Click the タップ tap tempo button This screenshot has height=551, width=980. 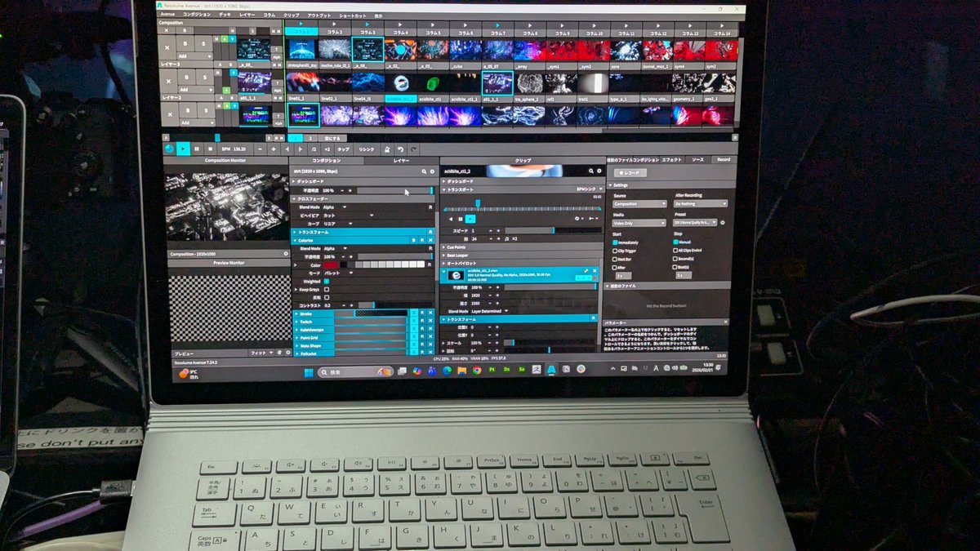(x=343, y=149)
